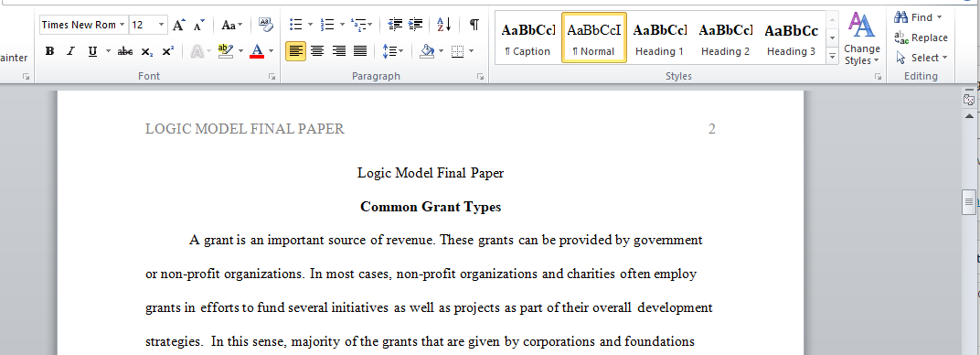
Task: Open the Change Case dropdown
Action: (x=232, y=25)
